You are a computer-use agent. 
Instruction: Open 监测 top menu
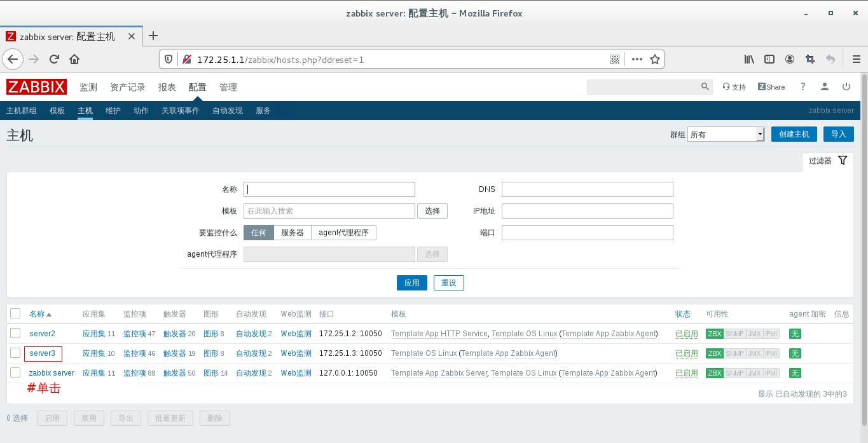click(88, 87)
